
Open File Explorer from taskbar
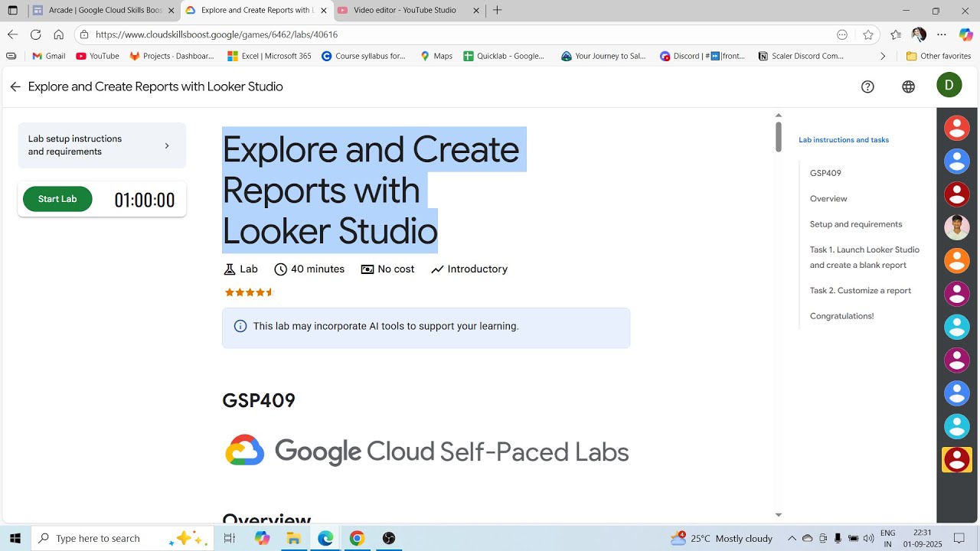click(293, 538)
